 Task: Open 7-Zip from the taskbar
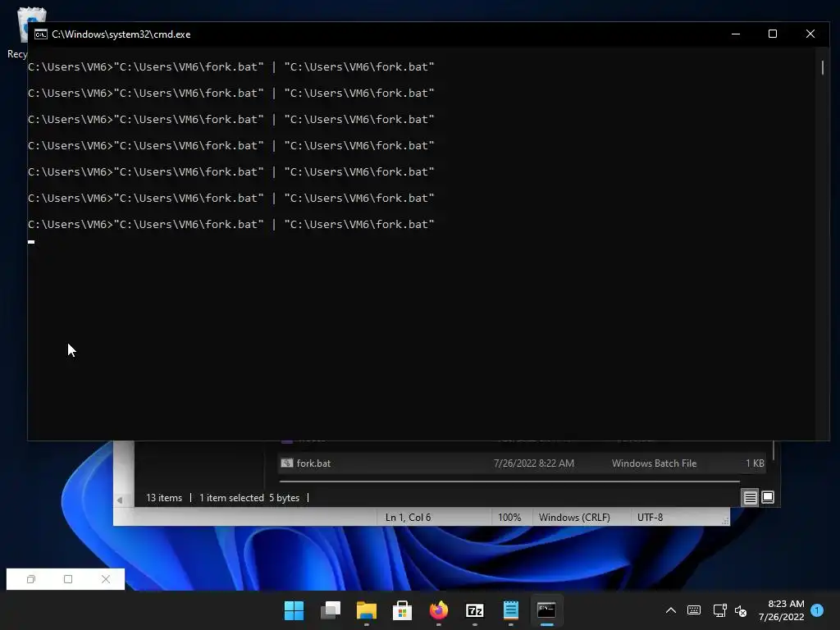(x=475, y=610)
